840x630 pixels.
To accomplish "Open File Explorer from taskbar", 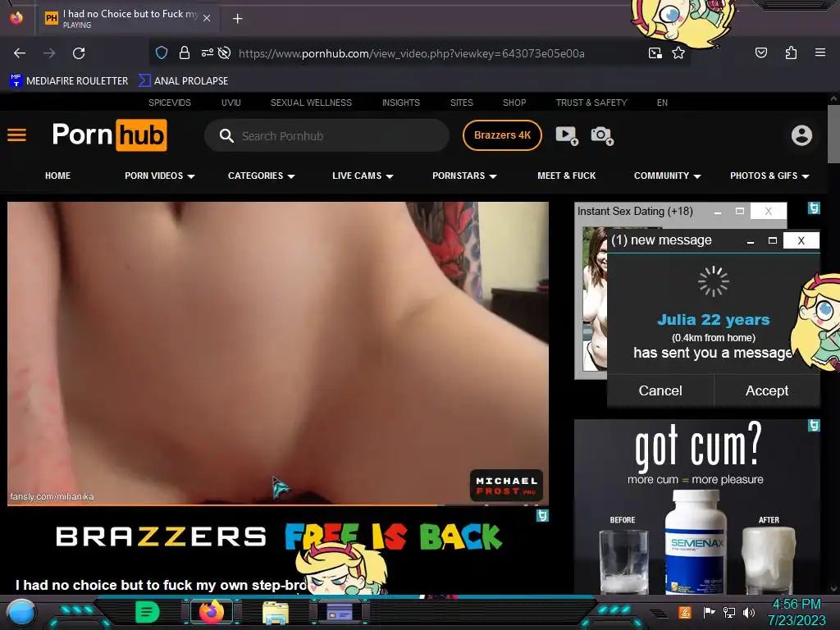I will (x=276, y=613).
